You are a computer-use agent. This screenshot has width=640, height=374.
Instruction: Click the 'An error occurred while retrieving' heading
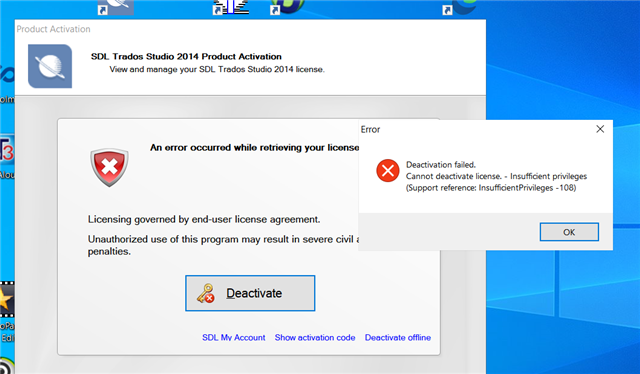tap(254, 147)
